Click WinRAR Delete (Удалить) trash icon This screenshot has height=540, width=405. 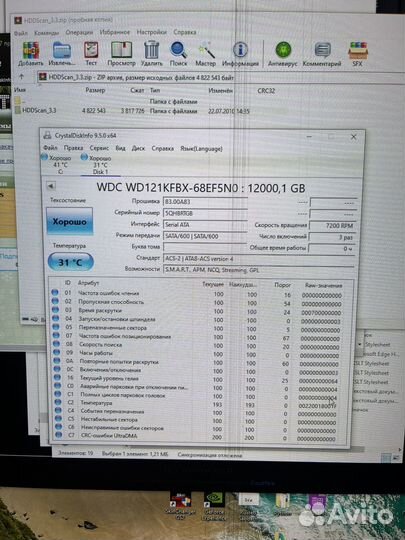point(152,54)
